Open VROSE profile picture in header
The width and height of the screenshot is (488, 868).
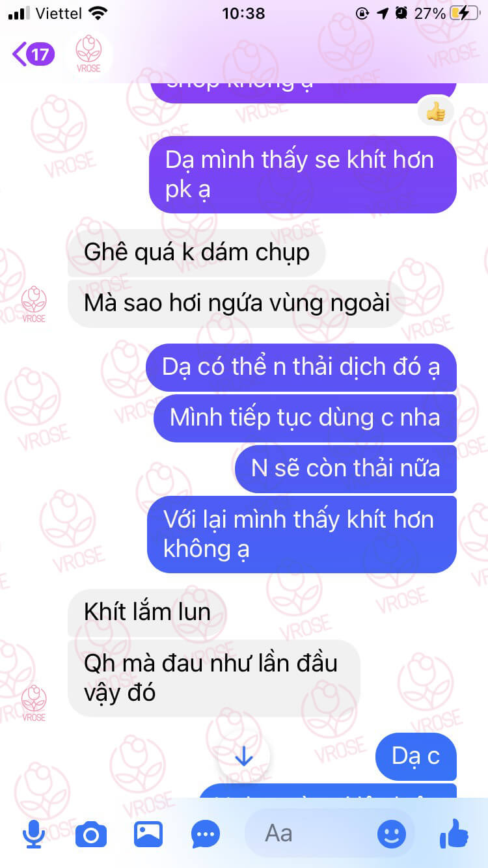[x=88, y=54]
